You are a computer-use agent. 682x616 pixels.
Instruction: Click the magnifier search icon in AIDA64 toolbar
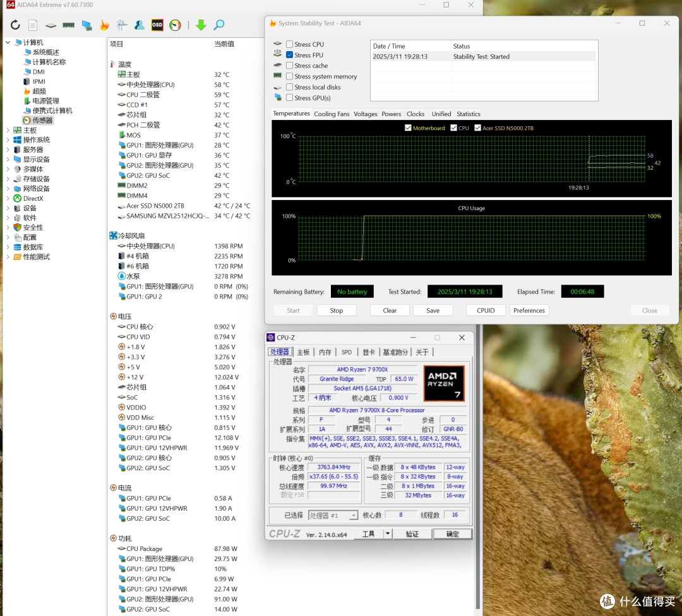coord(218,25)
